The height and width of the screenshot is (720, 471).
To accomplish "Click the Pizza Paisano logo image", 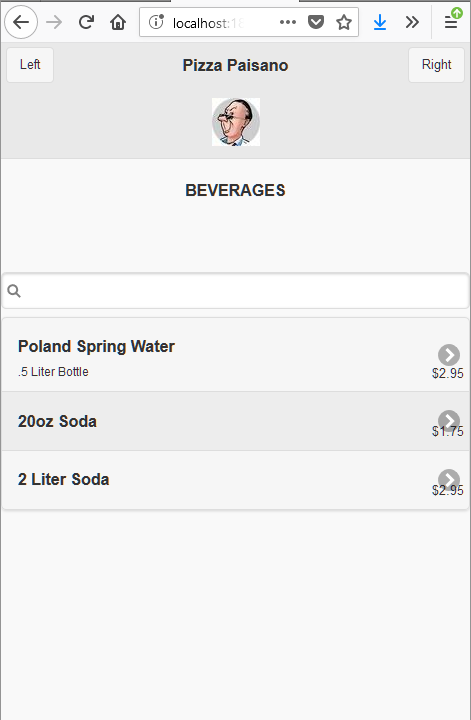I will [x=236, y=122].
